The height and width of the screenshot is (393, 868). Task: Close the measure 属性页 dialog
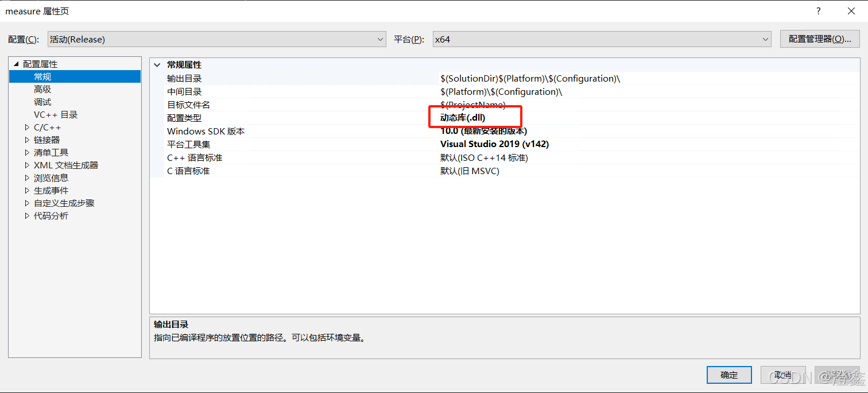pyautogui.click(x=851, y=11)
